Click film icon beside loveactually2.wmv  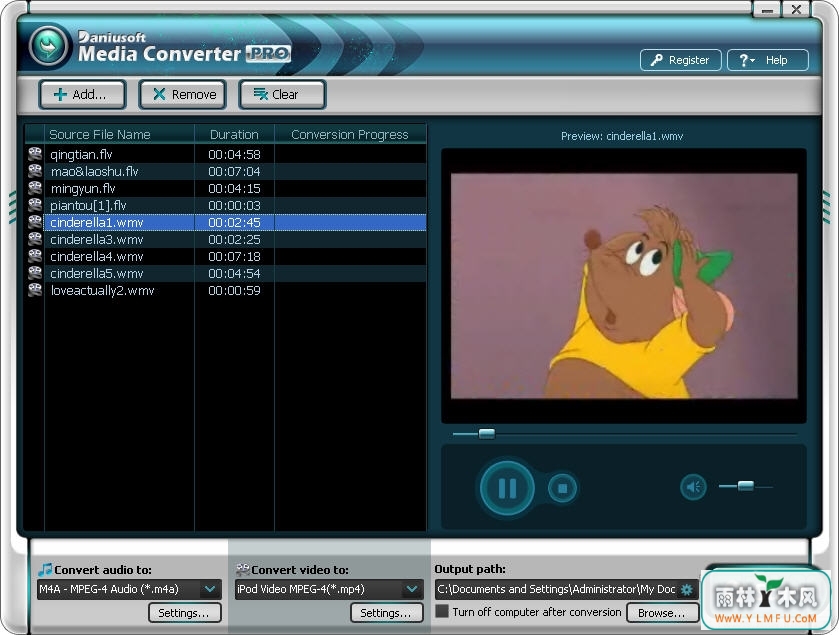click(x=35, y=290)
